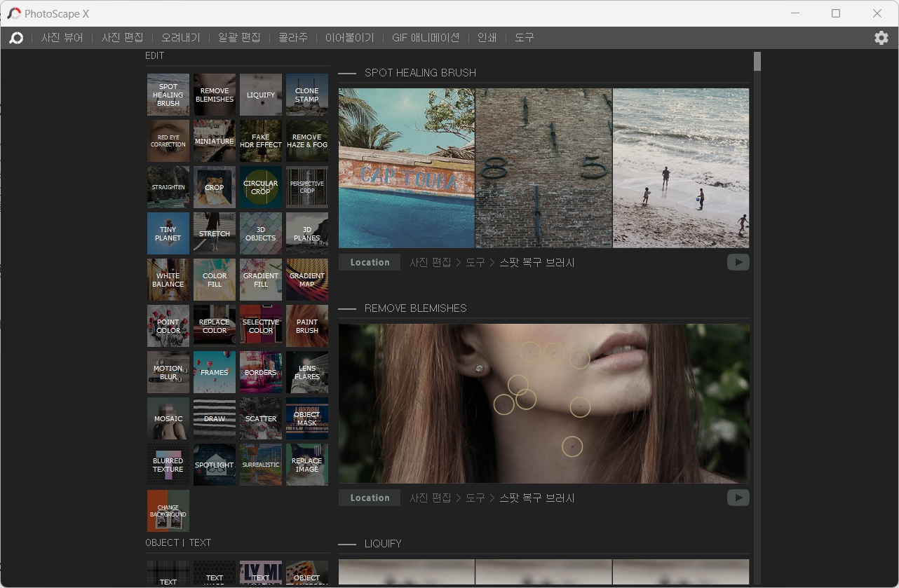Open the Lens Flares tile

pyautogui.click(x=307, y=372)
